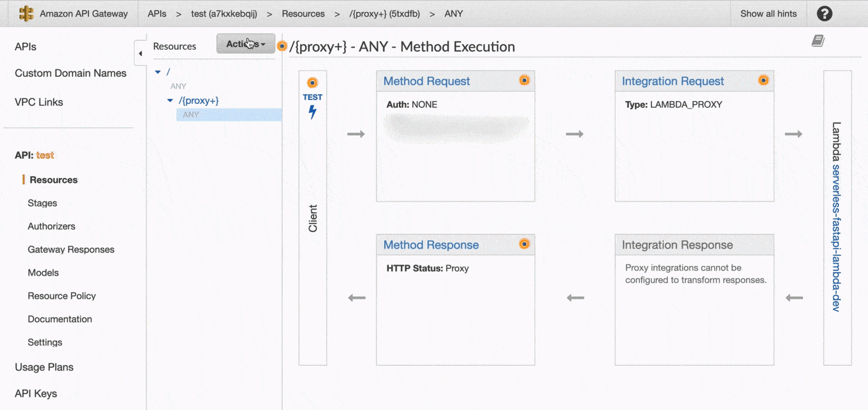Go to Stages
This screenshot has width=868, height=410.
(x=42, y=203)
